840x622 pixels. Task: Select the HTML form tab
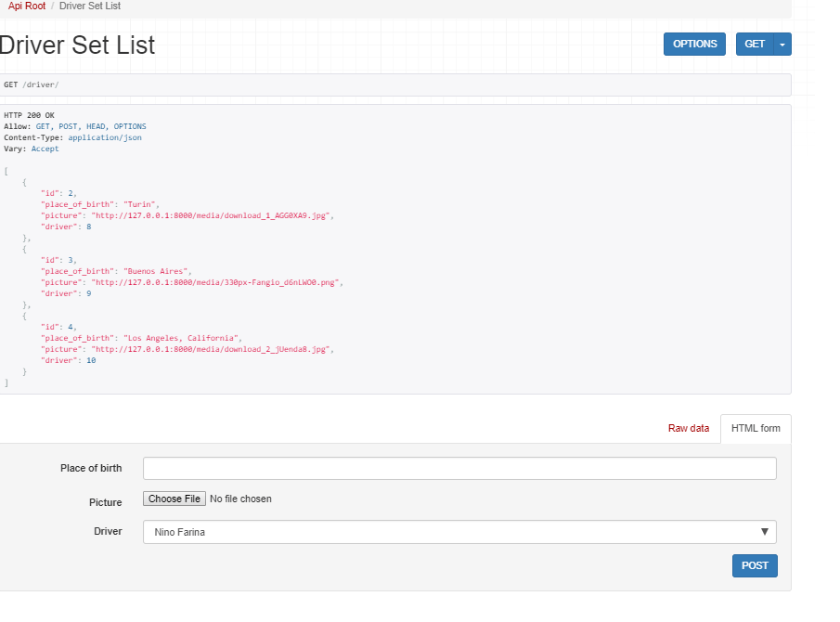click(756, 428)
